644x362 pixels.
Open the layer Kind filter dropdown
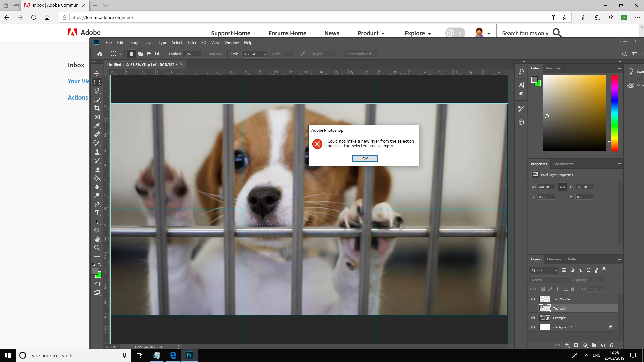click(x=544, y=270)
